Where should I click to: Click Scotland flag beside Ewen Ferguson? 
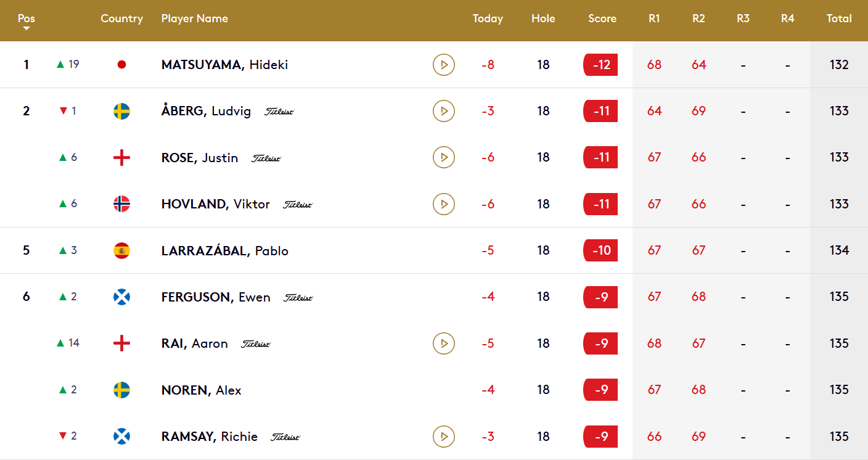[x=121, y=297]
